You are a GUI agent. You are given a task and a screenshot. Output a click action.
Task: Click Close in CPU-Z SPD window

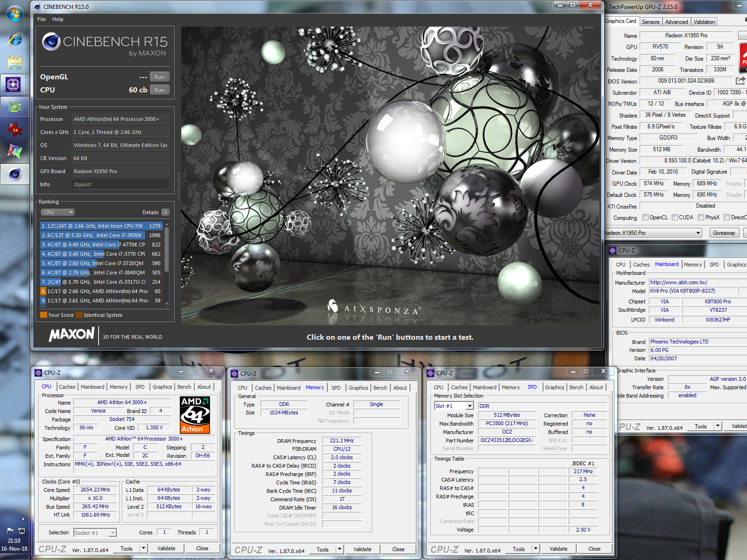(x=594, y=549)
